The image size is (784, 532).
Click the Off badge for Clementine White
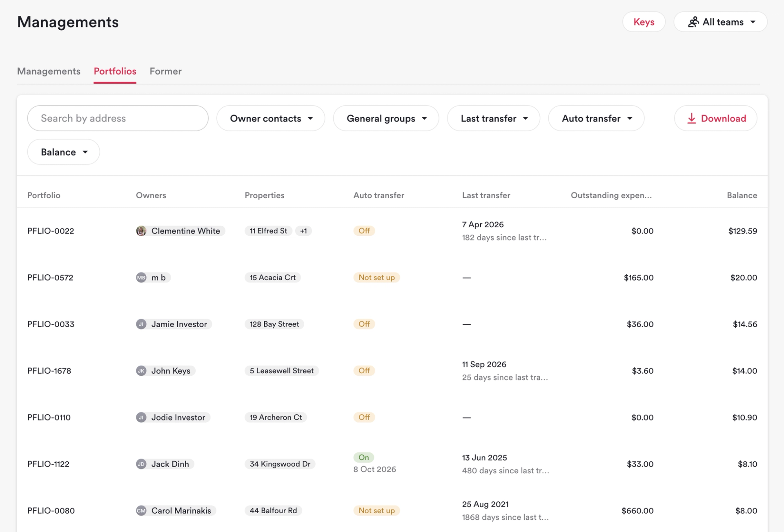(364, 231)
